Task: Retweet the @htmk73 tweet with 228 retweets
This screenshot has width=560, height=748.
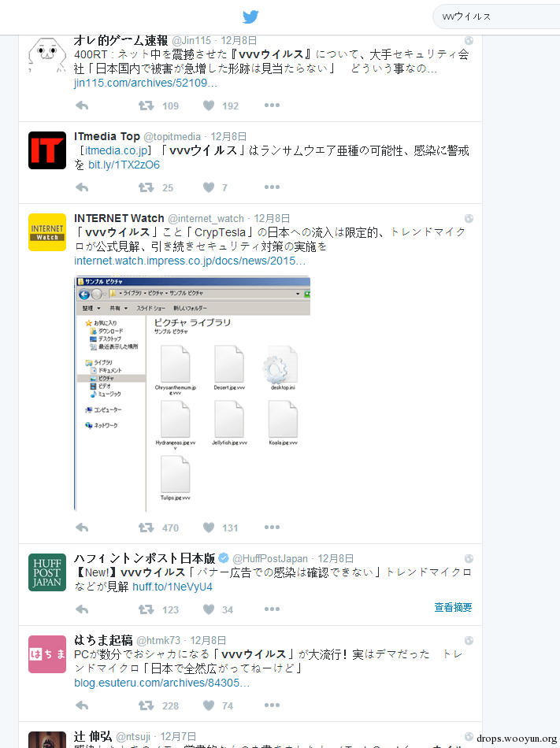Action: tap(146, 705)
